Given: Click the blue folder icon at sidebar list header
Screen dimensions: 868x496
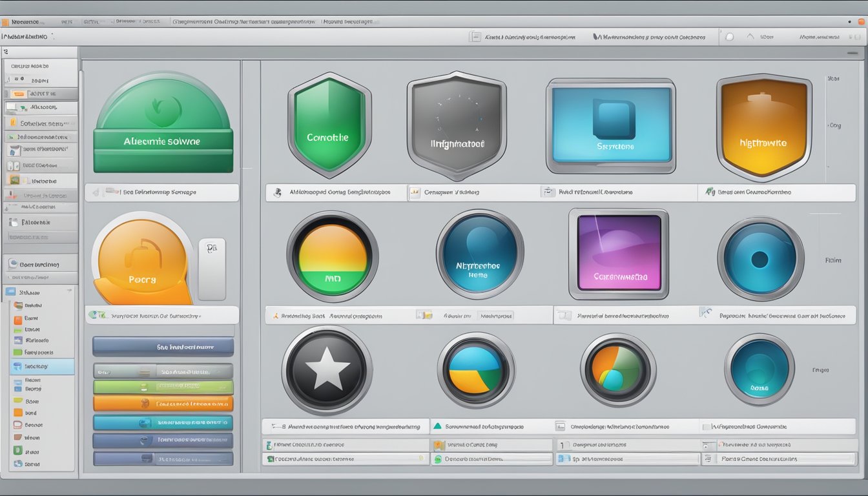Looking at the screenshot, I should [10, 292].
